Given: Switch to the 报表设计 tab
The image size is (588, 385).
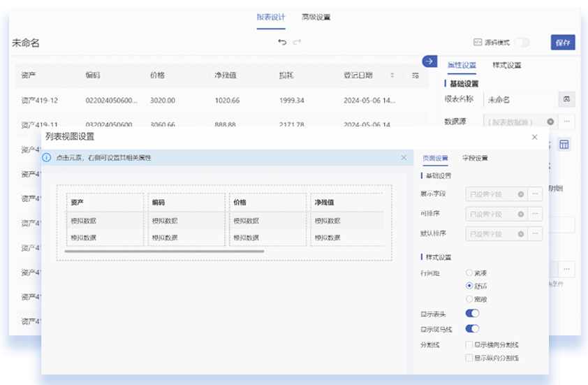Looking at the screenshot, I should pos(271,17).
